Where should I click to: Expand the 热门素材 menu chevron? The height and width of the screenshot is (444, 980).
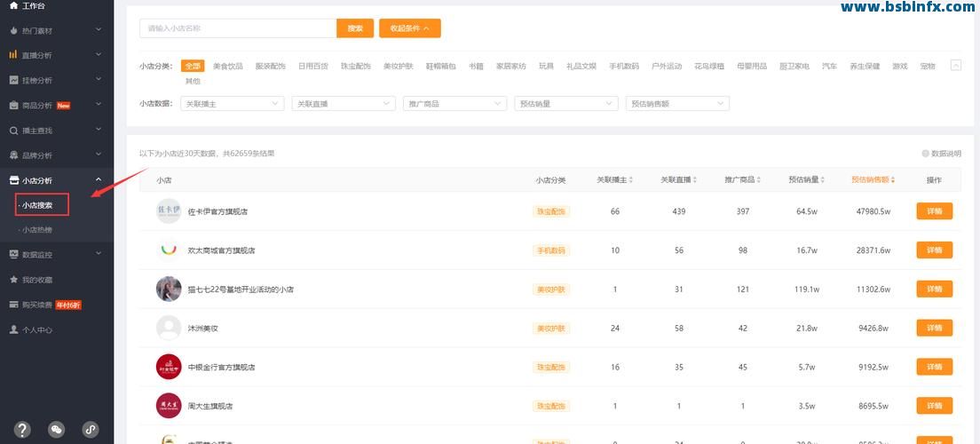pyautogui.click(x=99, y=29)
